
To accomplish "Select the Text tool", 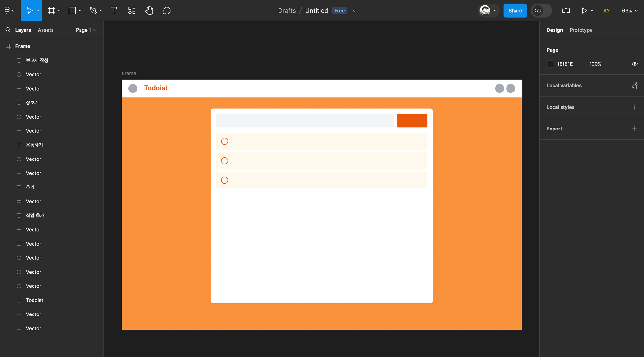I will [114, 11].
